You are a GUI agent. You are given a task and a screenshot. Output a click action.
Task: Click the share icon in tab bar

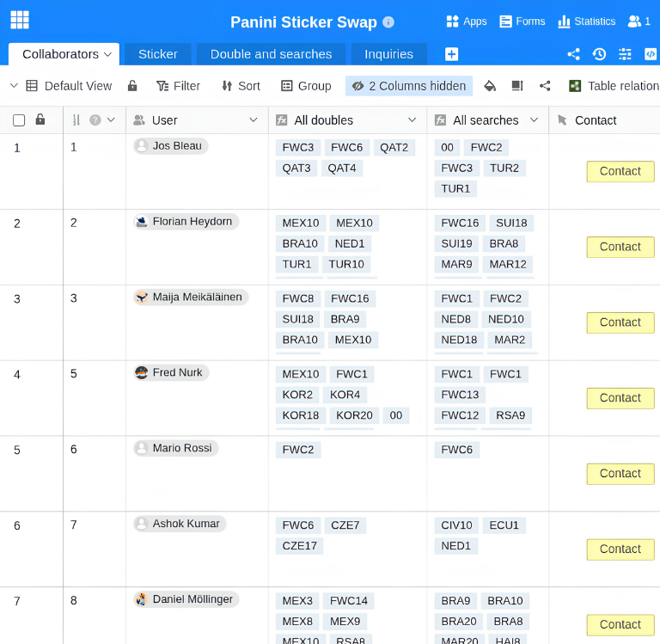573,54
